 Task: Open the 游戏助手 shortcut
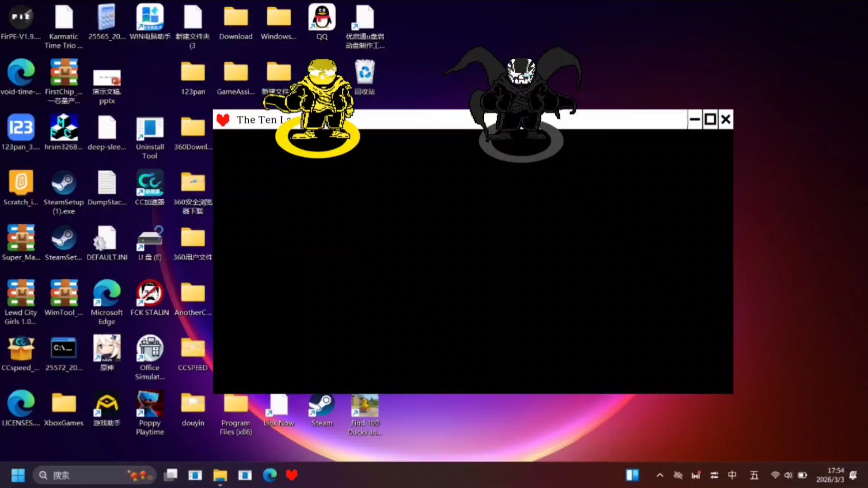(107, 404)
